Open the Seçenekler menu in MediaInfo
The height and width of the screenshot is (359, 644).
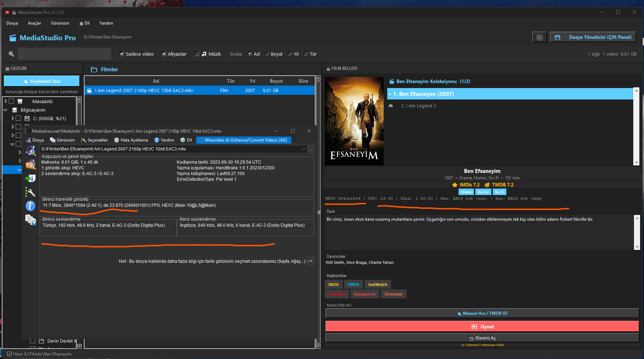[x=94, y=140]
